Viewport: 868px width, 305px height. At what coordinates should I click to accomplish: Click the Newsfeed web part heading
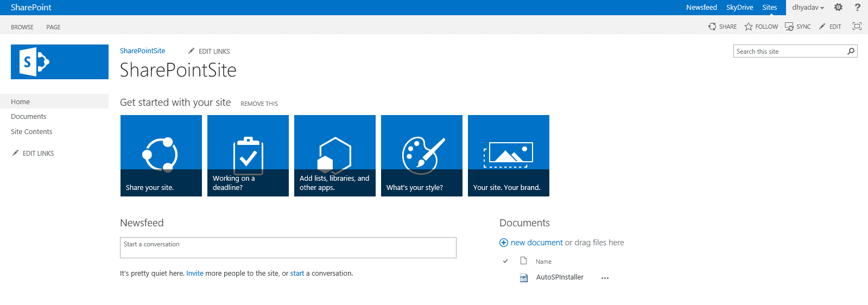pyautogui.click(x=142, y=223)
